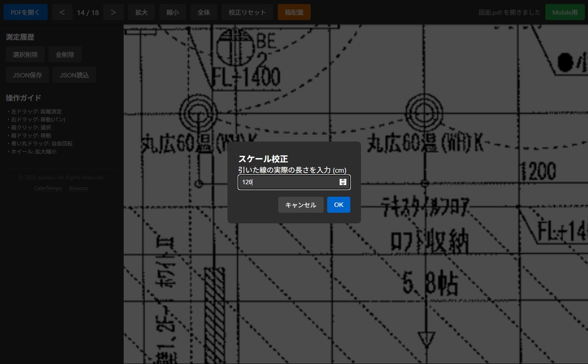Go to the previous PDF page

(62, 12)
